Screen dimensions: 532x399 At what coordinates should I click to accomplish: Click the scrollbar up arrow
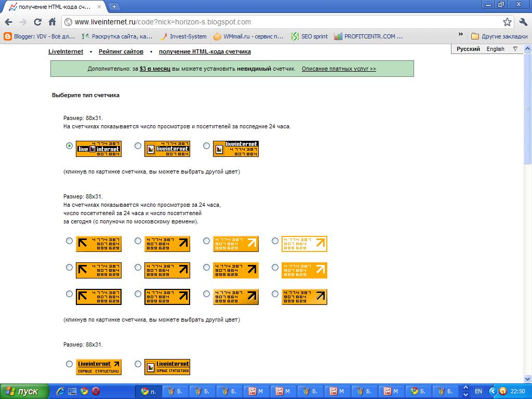tap(527, 48)
